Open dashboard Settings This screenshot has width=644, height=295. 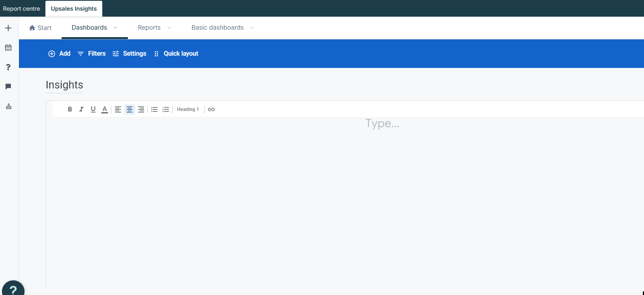(x=129, y=54)
